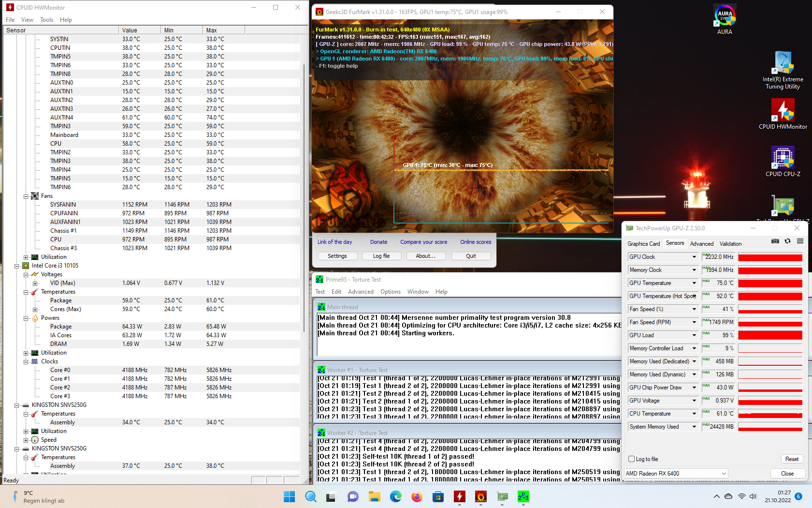Quit FurMark with the Quit button
This screenshot has width=812, height=508.
tap(471, 256)
